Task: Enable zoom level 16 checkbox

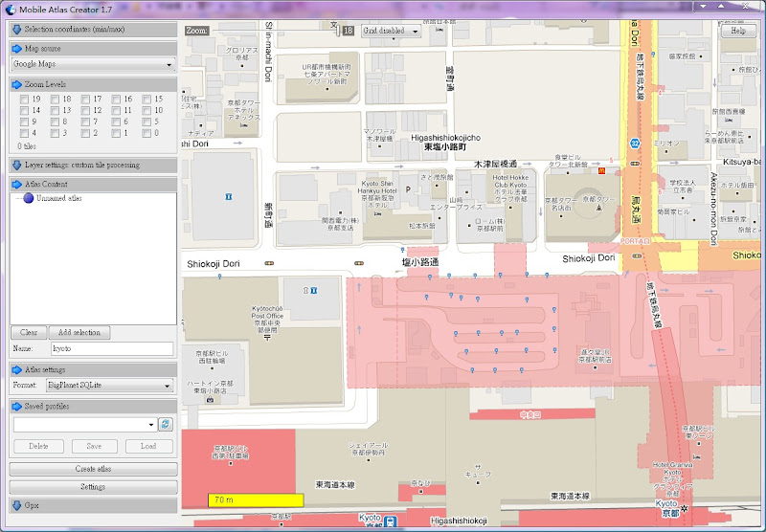Action: tap(116, 100)
